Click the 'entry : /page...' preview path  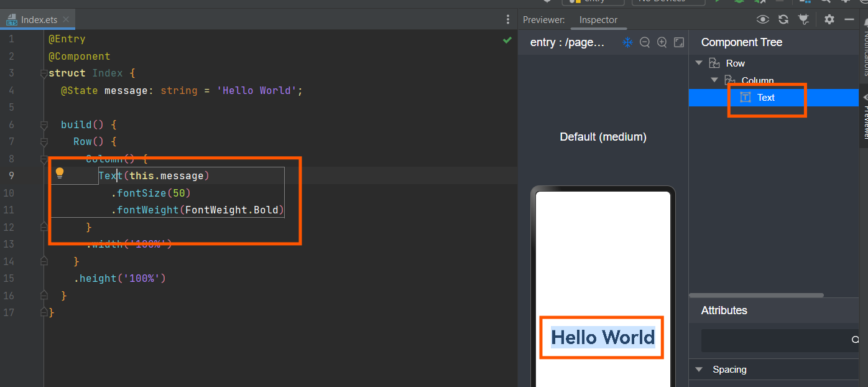567,42
